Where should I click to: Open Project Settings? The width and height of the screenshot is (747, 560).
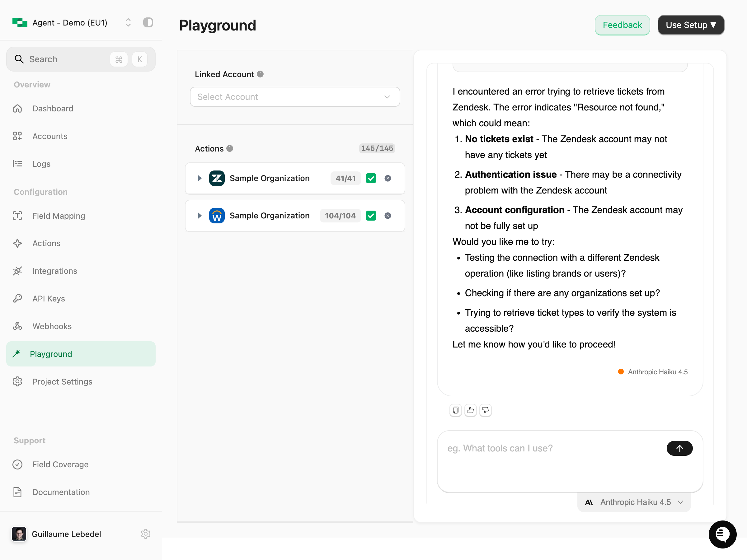point(62,381)
